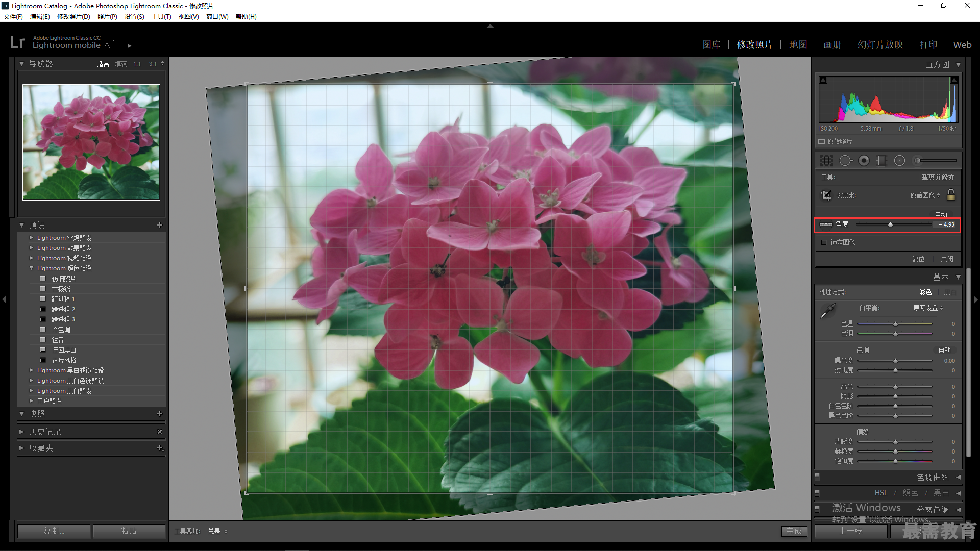
Task: Open the 工具叠加 总是 dropdown
Action: [217, 531]
